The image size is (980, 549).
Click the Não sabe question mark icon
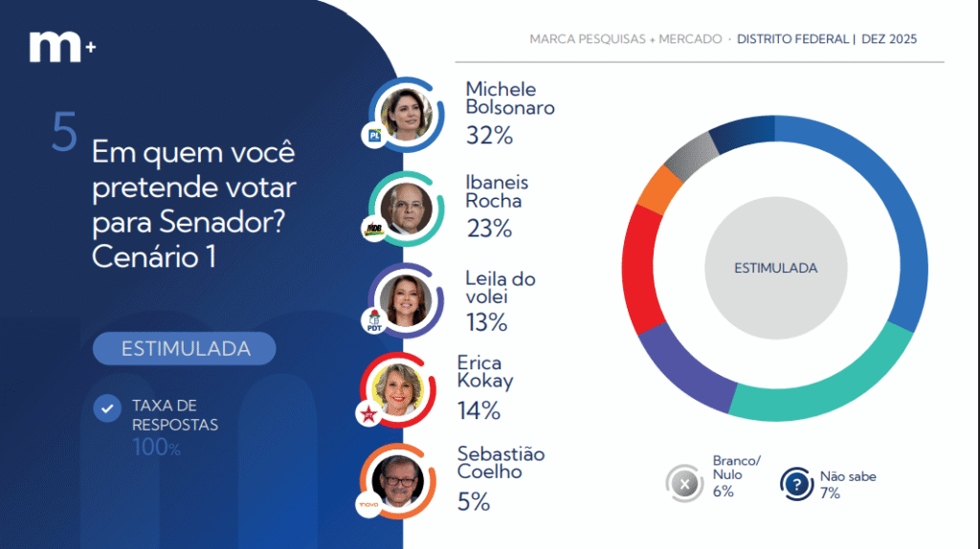795,484
